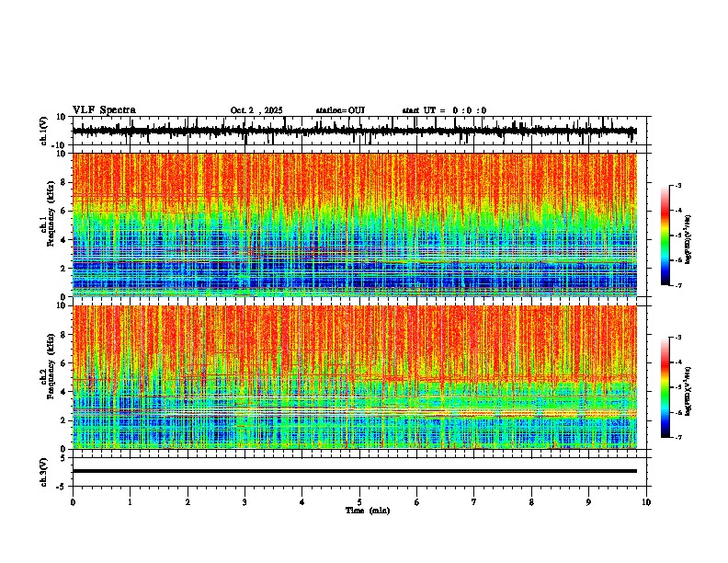Image resolution: width=728 pixels, height=563 pixels.
Task: Click the time axis tick label '5'
Action: 359,502
